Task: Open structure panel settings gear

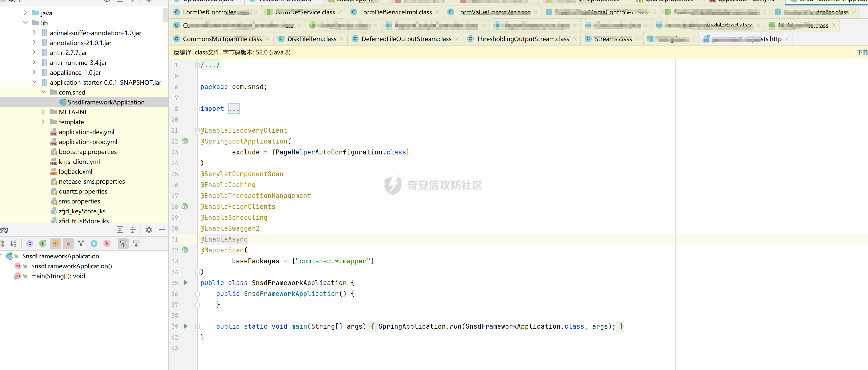Action: coord(149,230)
